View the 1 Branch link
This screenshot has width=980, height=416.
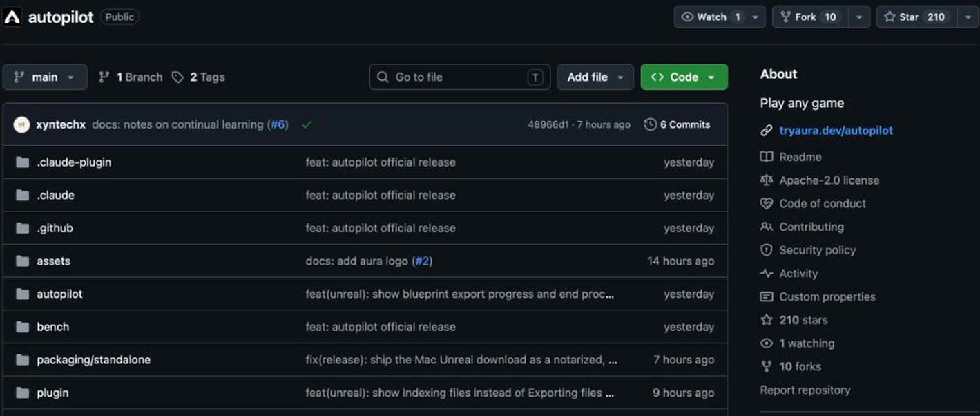(131, 77)
